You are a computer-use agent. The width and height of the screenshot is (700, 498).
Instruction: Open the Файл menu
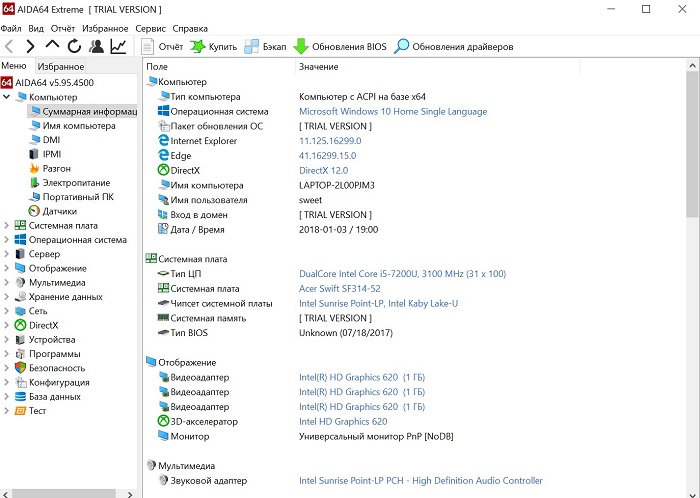click(x=11, y=29)
